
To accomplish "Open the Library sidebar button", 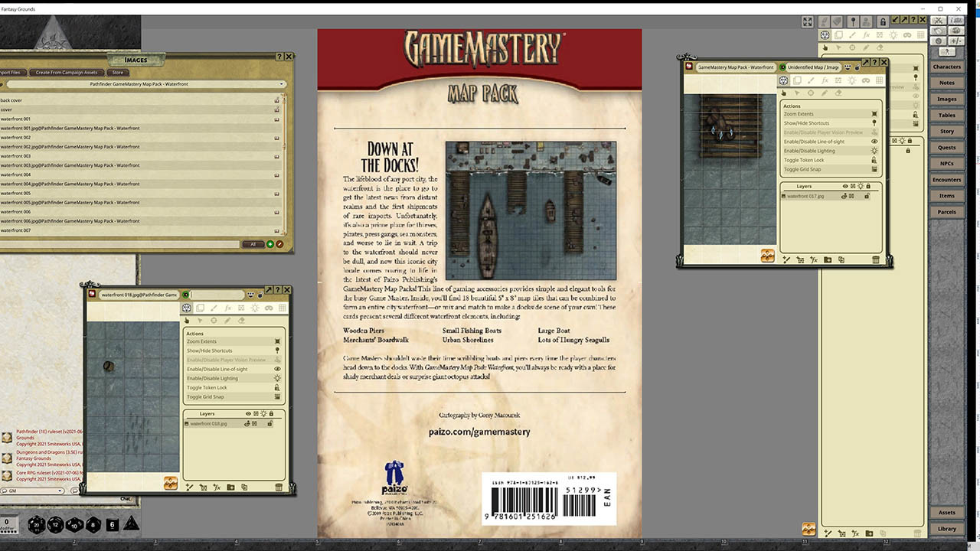I will (x=947, y=529).
